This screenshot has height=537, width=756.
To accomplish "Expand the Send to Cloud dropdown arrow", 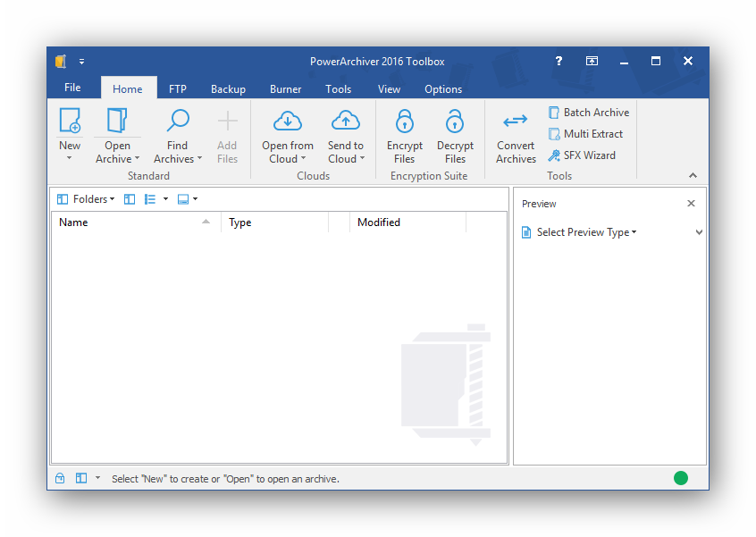I will tap(362, 158).
